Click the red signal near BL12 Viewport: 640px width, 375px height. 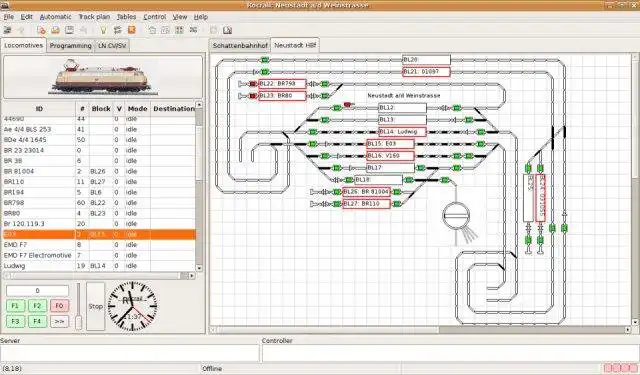point(347,105)
